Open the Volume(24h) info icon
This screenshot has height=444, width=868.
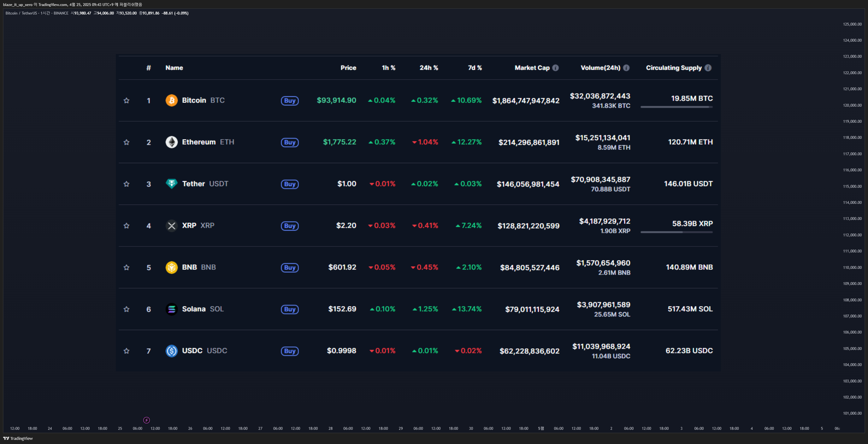pos(626,68)
